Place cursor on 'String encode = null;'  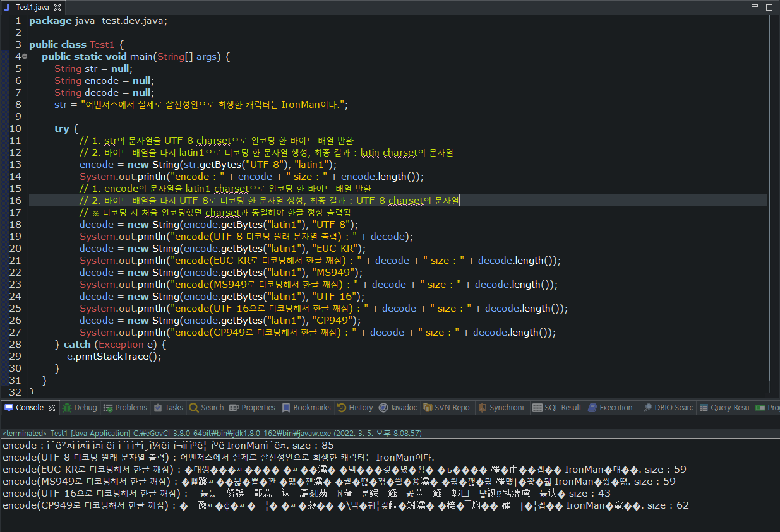104,81
